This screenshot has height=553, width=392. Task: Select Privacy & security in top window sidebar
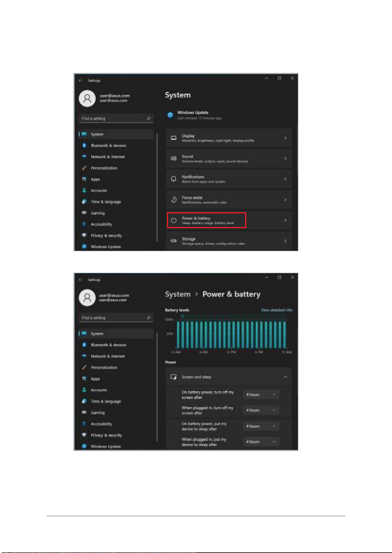tap(116, 235)
